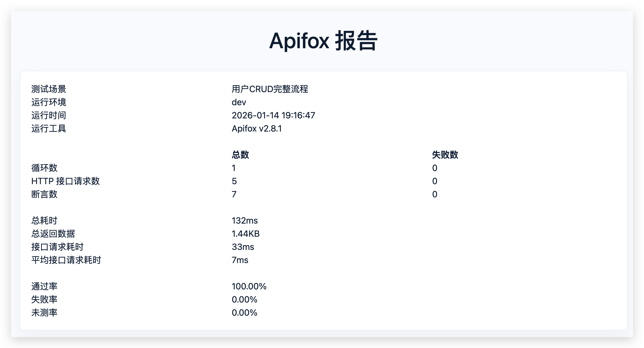Click the dev environment value
This screenshot has height=348, width=644.
point(239,102)
